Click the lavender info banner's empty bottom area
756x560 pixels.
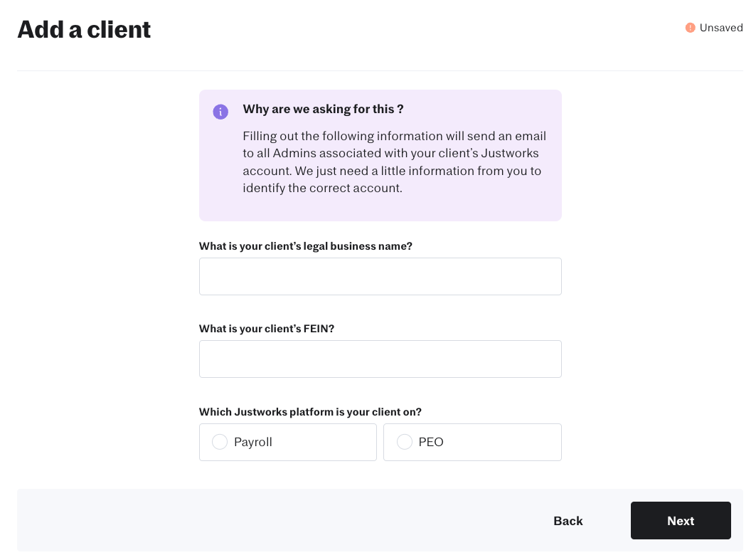(380, 209)
